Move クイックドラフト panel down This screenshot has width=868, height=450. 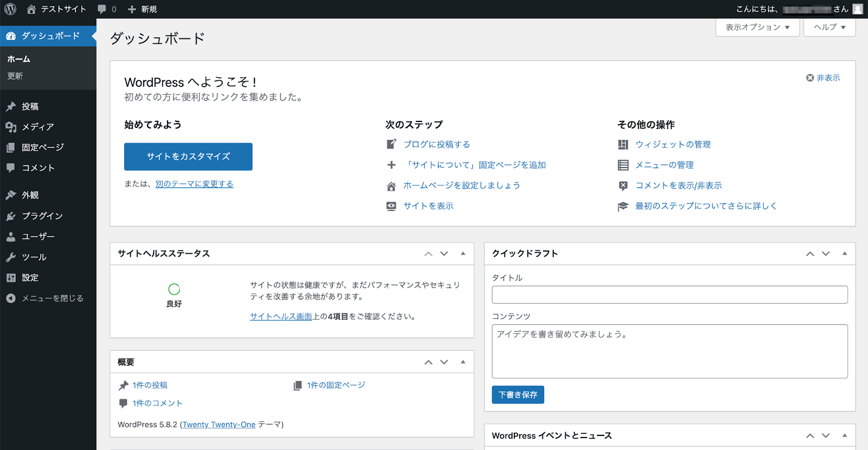(x=826, y=254)
